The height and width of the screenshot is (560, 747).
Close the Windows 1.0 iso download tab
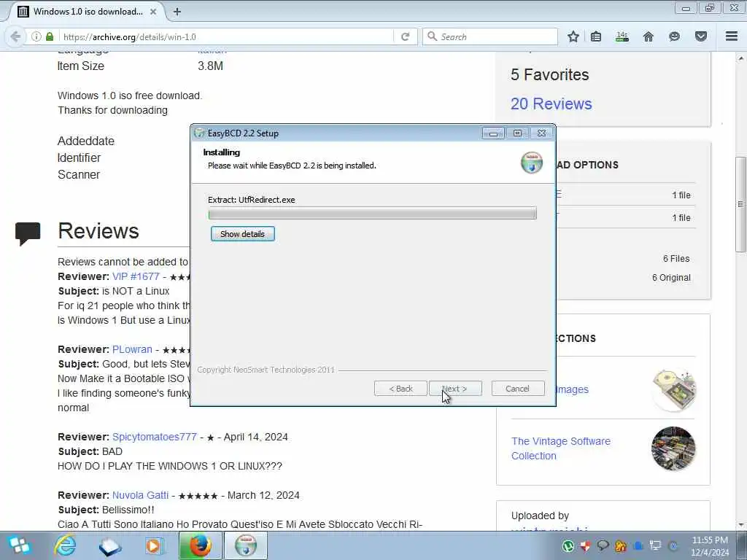[153, 12]
